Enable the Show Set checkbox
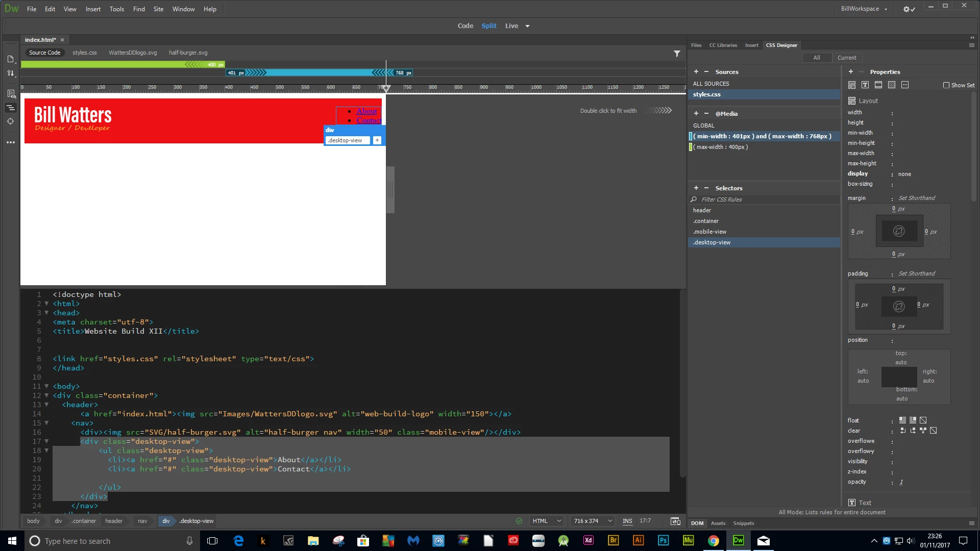980x551 pixels. coord(946,86)
